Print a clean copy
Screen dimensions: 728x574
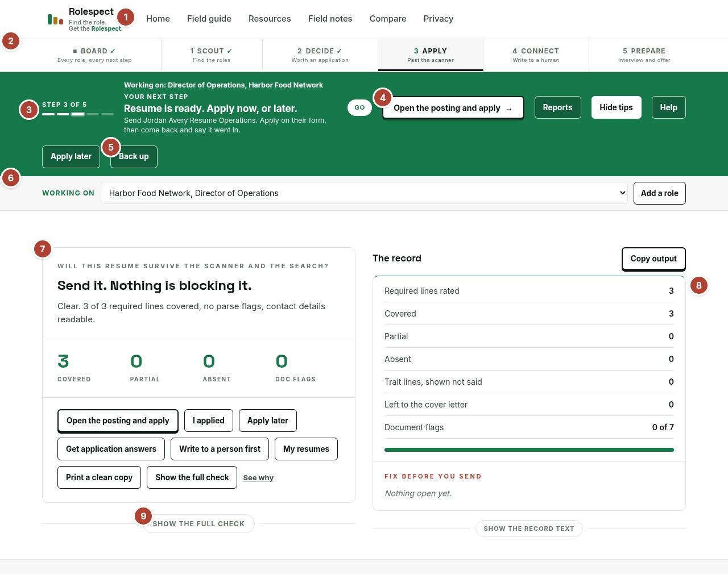[x=100, y=477]
